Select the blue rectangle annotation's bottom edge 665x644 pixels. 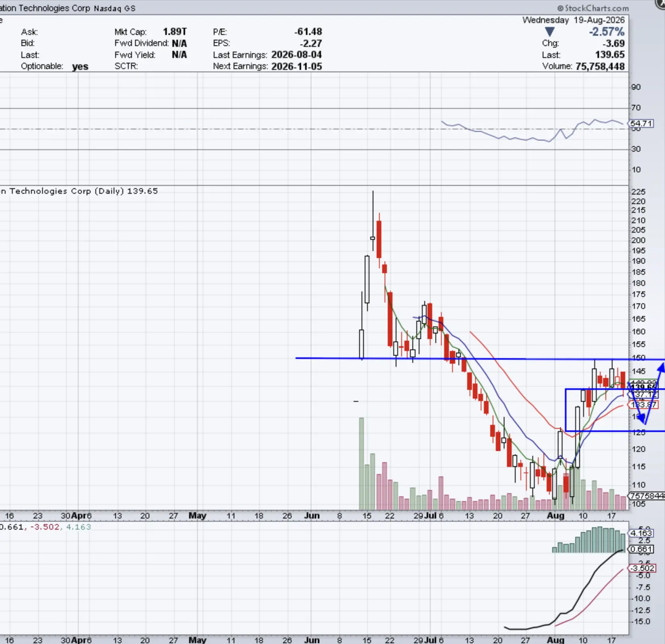pos(615,431)
